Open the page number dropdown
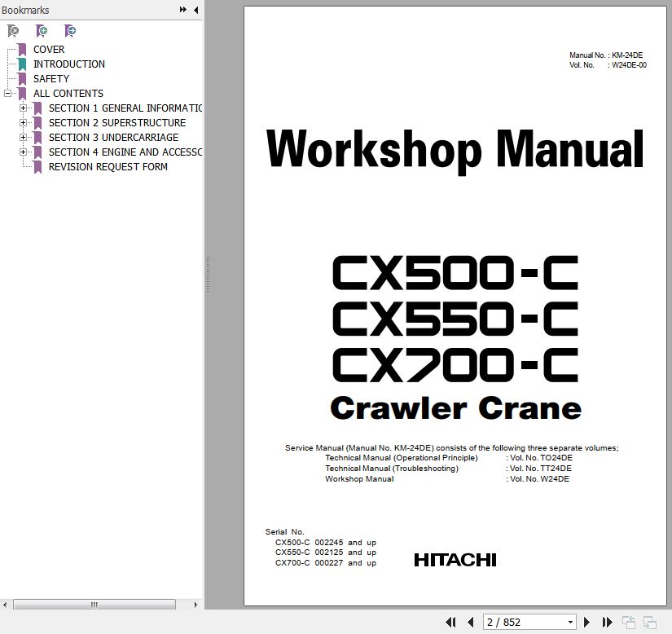Screen dimensions: 672x634 [x=569, y=622]
